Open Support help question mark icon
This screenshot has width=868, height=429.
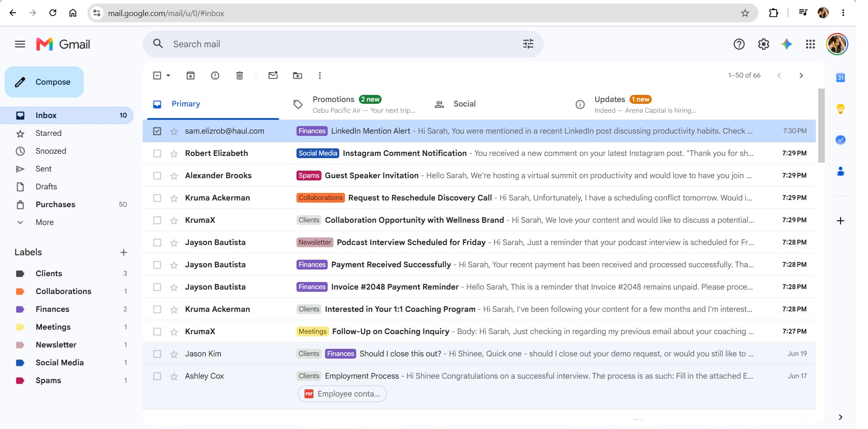click(739, 44)
